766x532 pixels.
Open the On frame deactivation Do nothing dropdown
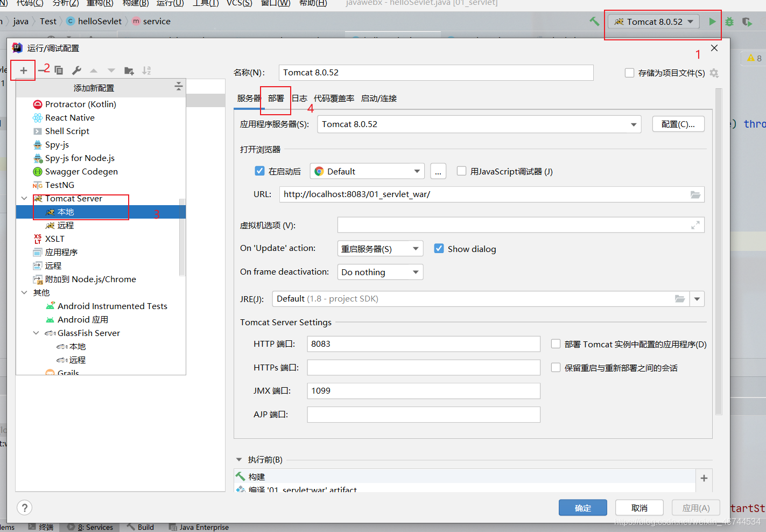(x=380, y=272)
